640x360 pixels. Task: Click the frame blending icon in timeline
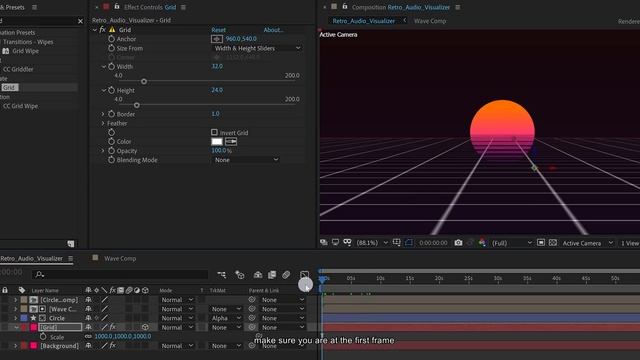click(272, 275)
